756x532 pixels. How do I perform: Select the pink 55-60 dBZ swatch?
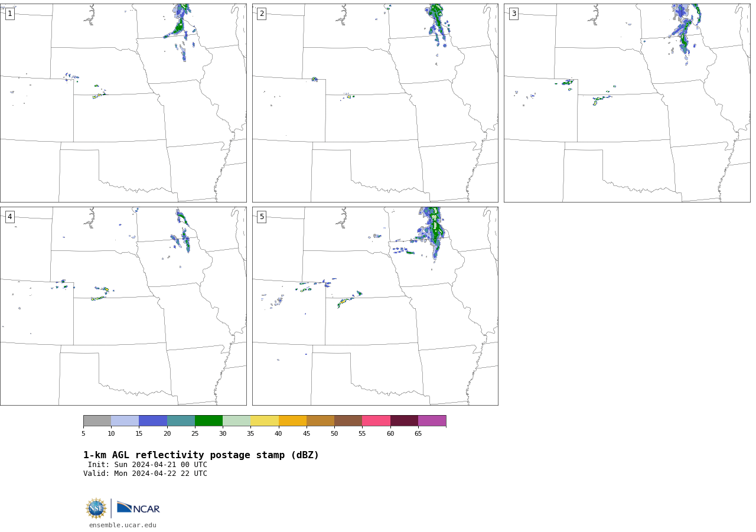(376, 420)
